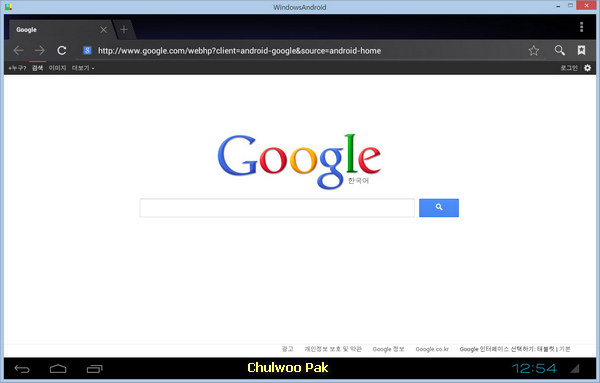Reload the page with the refresh icon

point(62,51)
